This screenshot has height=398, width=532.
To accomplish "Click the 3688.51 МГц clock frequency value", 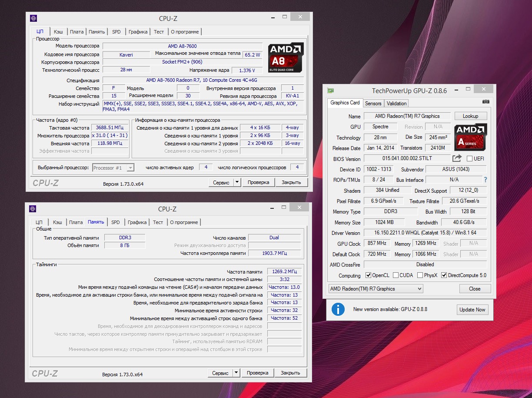I will click(110, 127).
